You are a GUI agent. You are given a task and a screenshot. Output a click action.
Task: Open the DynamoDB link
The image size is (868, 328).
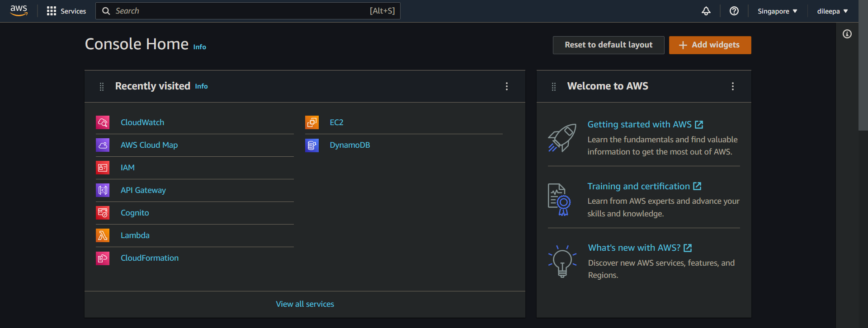pos(350,145)
